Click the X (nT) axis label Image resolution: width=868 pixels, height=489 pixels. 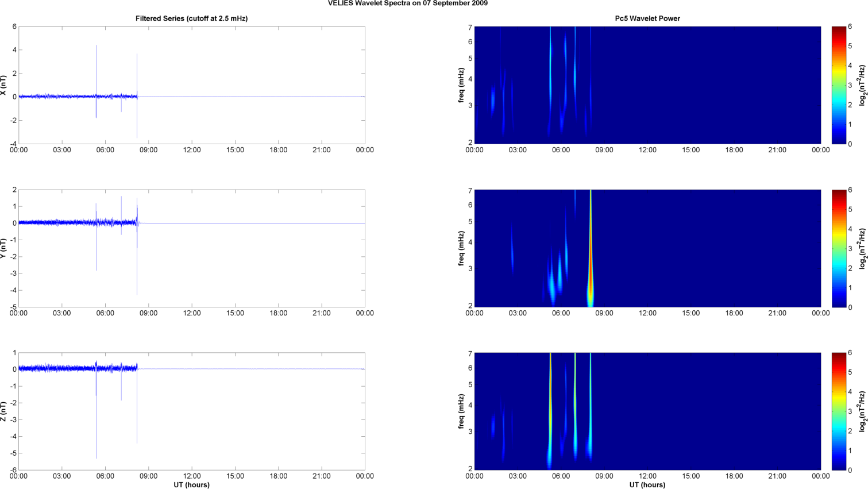pos(4,86)
